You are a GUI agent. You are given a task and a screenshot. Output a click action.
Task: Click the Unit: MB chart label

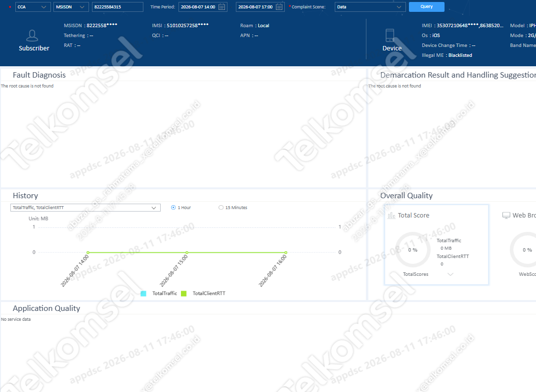[38, 218]
